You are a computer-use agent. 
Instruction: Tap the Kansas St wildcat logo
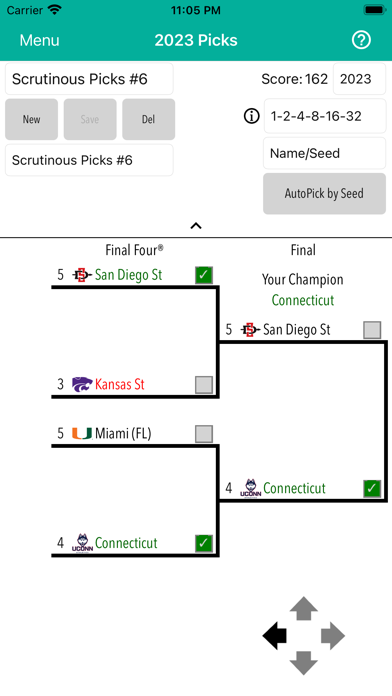(x=82, y=384)
